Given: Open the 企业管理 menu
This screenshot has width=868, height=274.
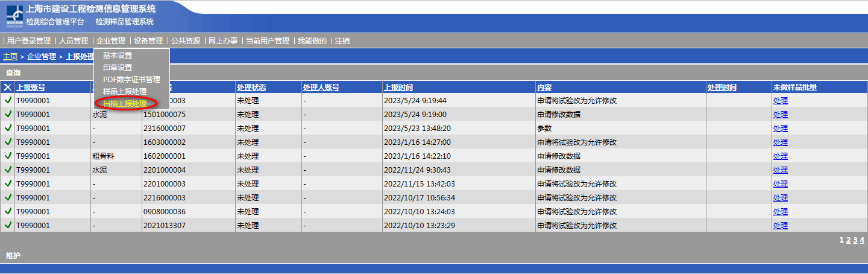Looking at the screenshot, I should [x=111, y=41].
